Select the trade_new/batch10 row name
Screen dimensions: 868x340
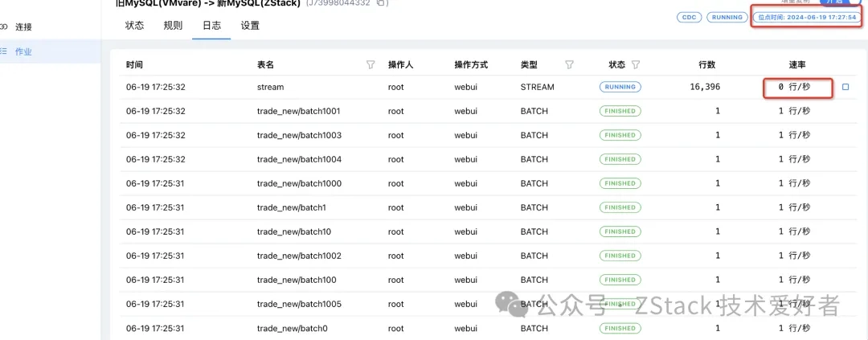coord(294,231)
